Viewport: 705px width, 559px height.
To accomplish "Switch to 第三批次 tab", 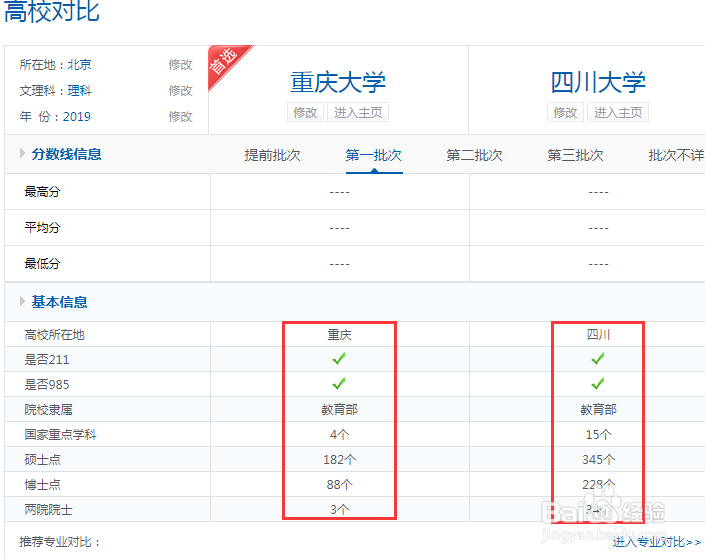I will pyautogui.click(x=576, y=155).
